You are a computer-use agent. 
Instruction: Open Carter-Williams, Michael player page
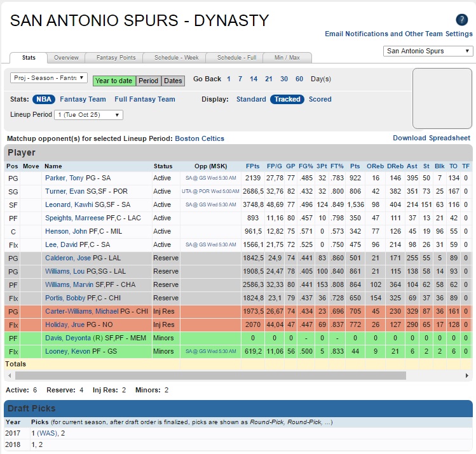pos(82,312)
